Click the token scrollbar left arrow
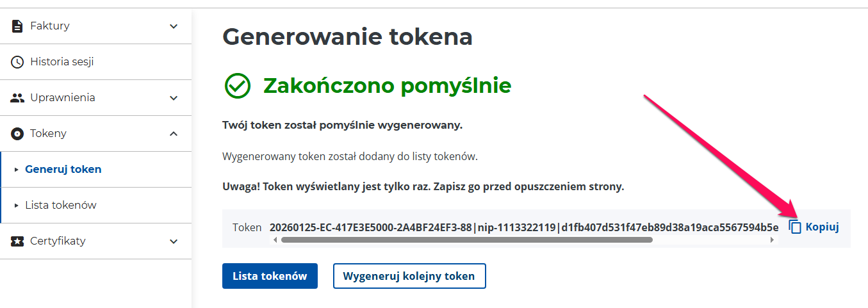 (275, 240)
